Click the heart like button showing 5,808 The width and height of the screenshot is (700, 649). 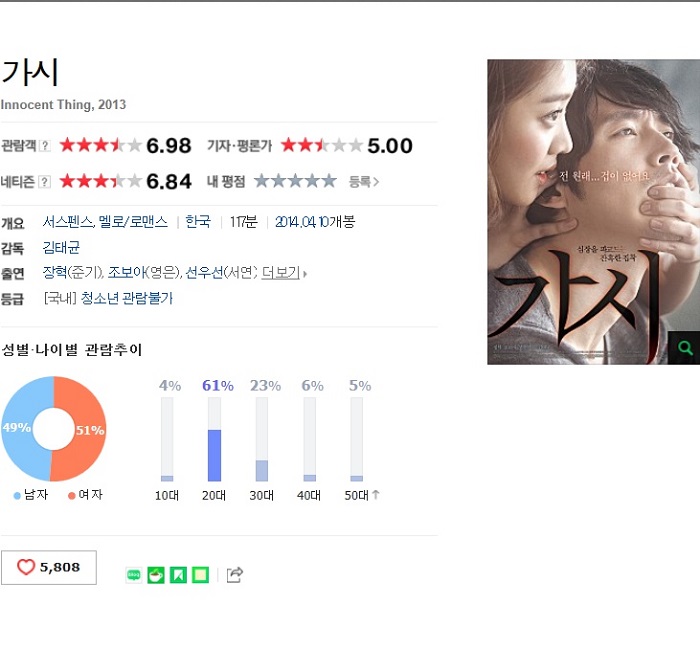(49, 567)
